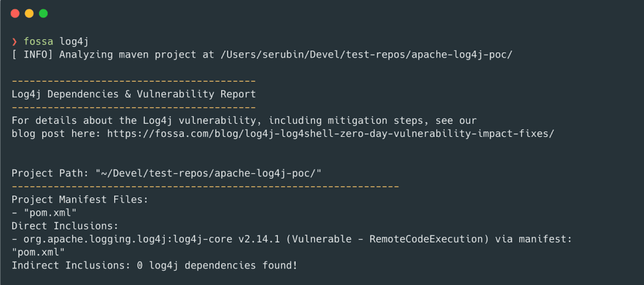Click the dashed separator below the report heading
Viewport: 644px width, 285px height.
pos(134,108)
